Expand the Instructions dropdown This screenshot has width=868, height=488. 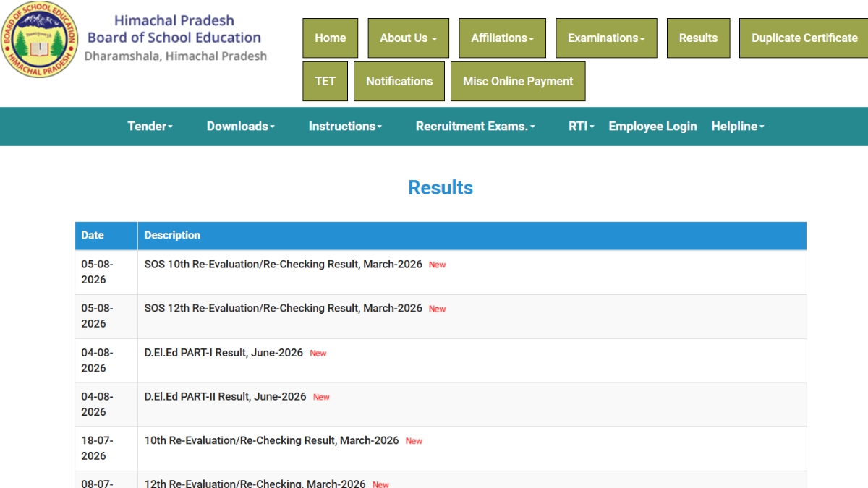click(345, 127)
